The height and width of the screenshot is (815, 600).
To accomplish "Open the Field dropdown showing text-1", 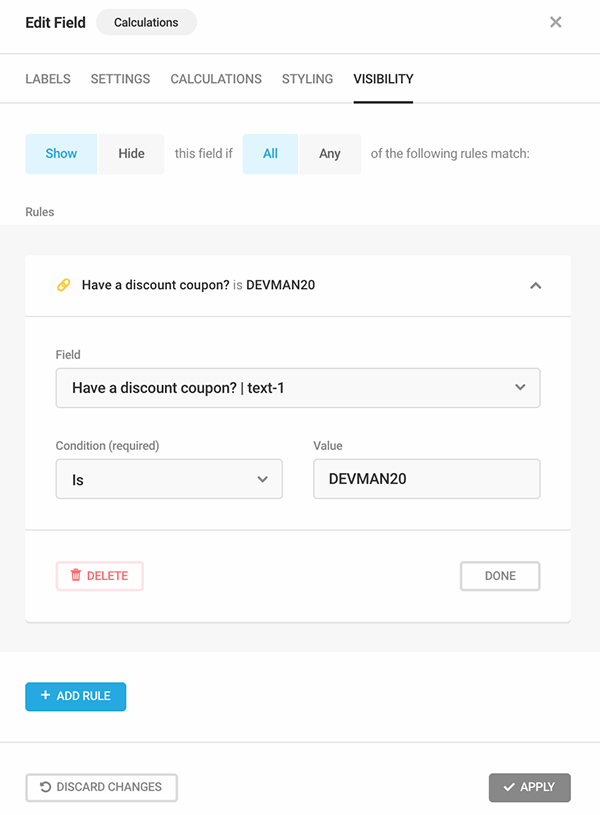I will [297, 387].
